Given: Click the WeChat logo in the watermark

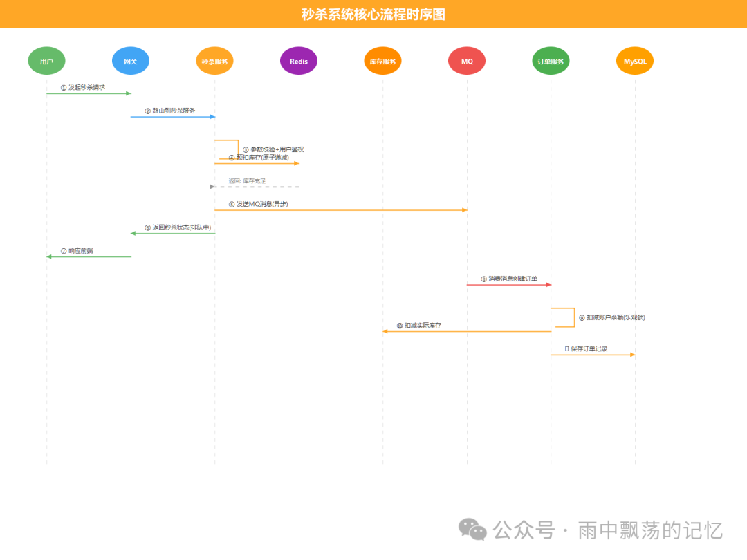Looking at the screenshot, I should click(474, 530).
